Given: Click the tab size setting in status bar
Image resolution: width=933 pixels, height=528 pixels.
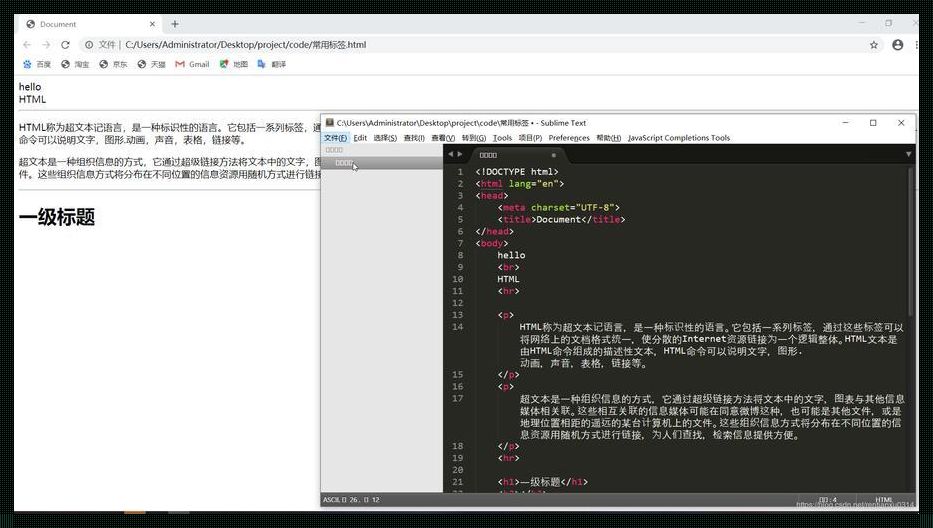Looking at the screenshot, I should pyautogui.click(x=828, y=500).
